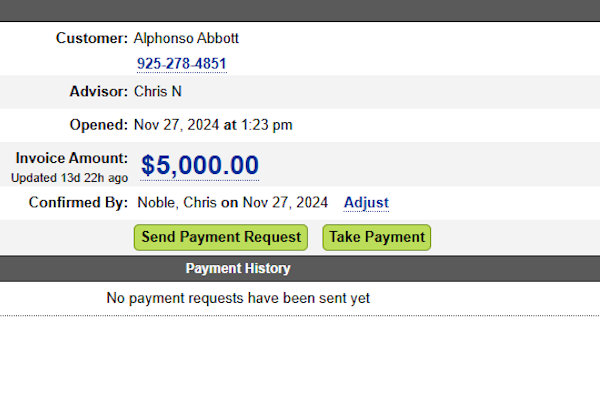The width and height of the screenshot is (600, 409).
Task: Click the advisor name Chris N
Action: coord(158,92)
